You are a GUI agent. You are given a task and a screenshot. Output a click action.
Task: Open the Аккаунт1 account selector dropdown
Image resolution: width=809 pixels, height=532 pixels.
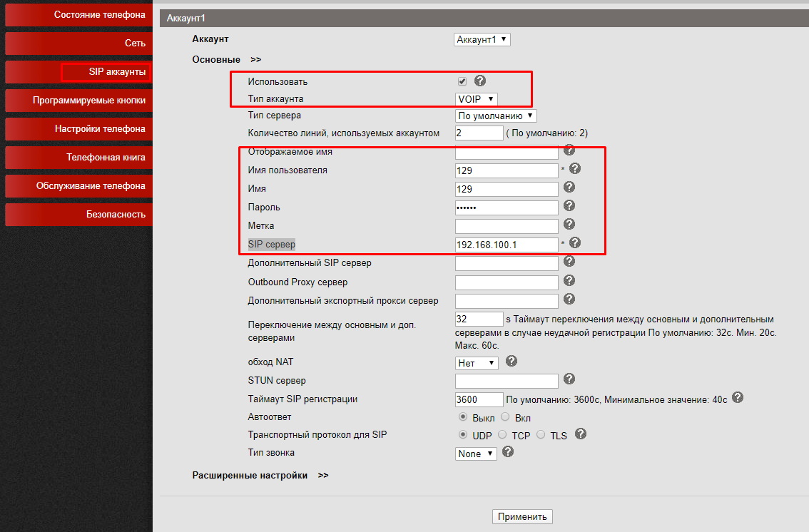pos(482,40)
